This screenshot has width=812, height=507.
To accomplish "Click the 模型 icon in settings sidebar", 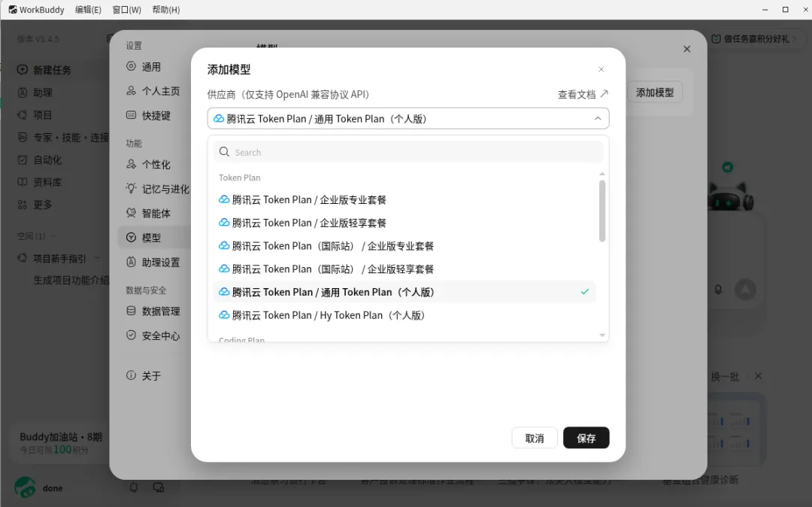I will pos(131,237).
